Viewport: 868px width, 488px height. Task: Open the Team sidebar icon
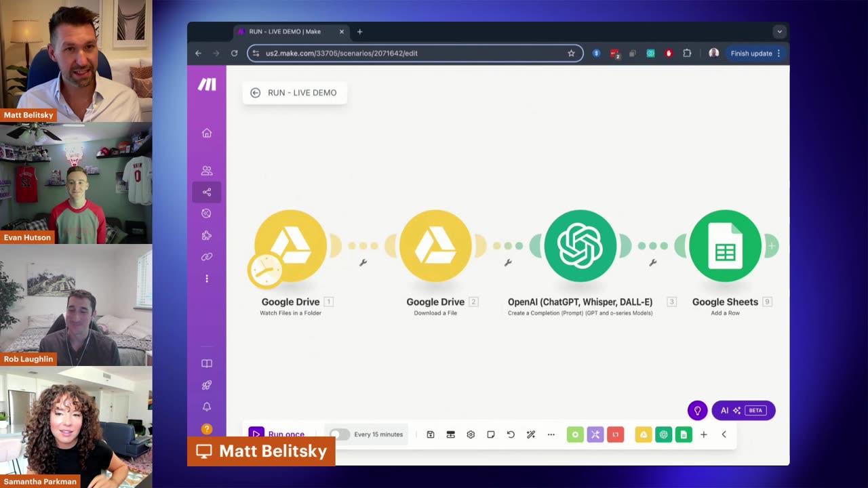(207, 171)
